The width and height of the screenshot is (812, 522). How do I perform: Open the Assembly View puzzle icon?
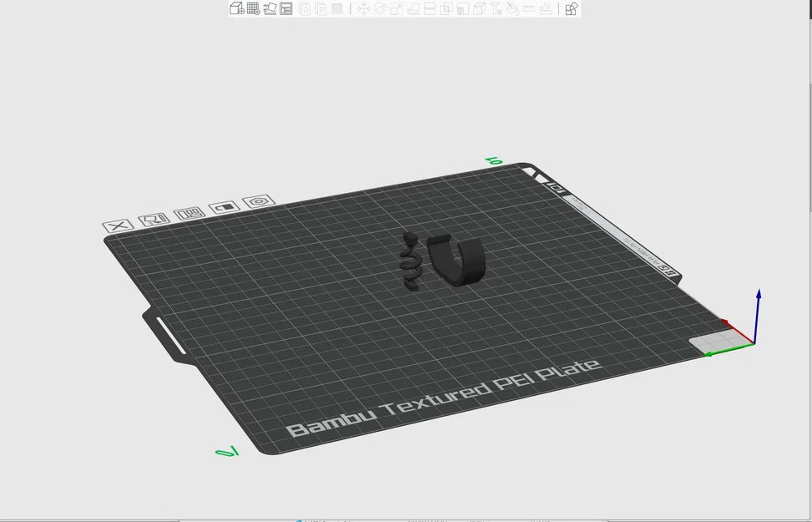571,9
